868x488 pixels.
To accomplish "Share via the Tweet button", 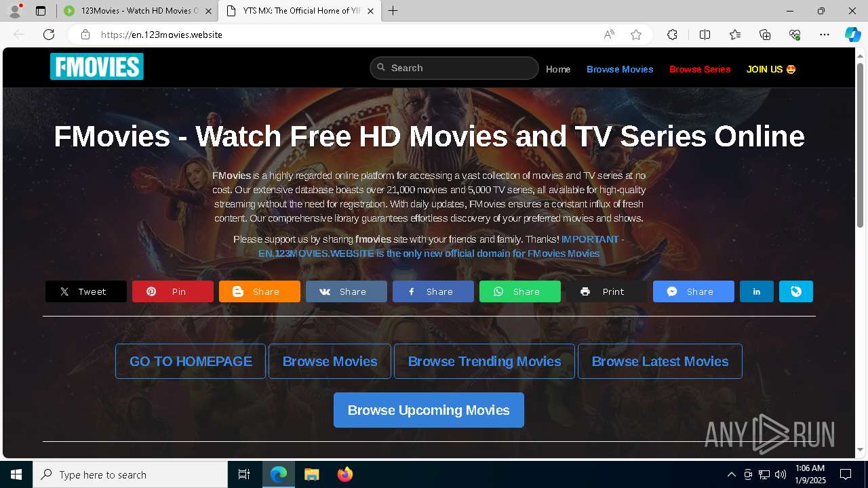I will 86,291.
